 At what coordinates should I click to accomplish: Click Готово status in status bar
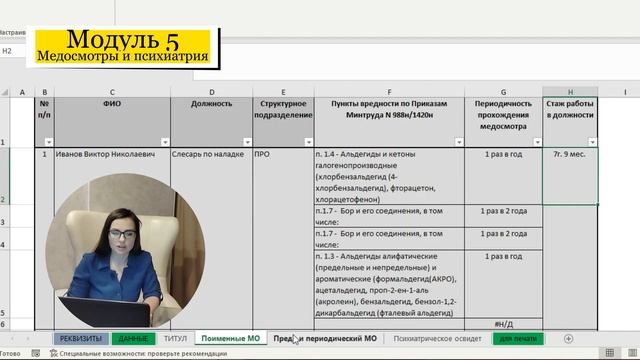click(10, 353)
